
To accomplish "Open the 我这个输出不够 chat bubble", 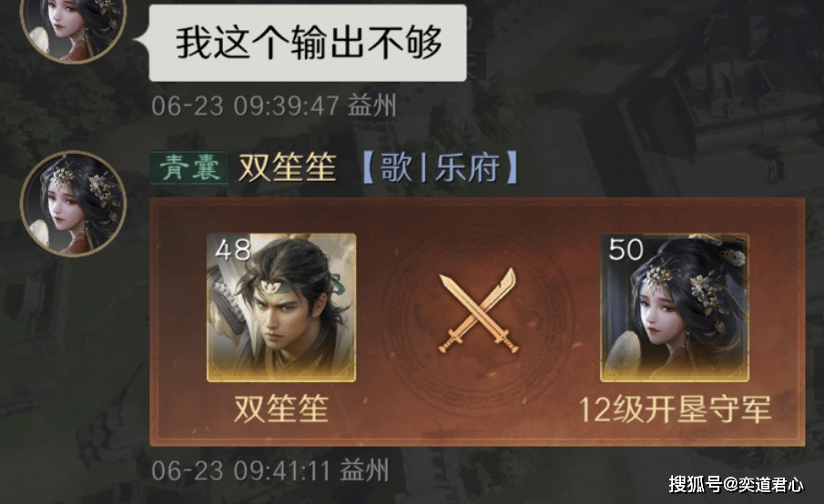I will click(x=308, y=43).
